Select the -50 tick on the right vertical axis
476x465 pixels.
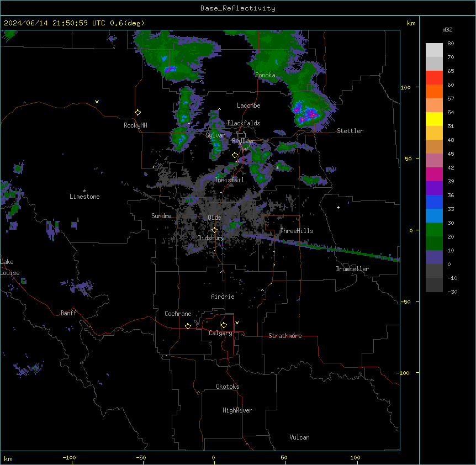(405, 302)
